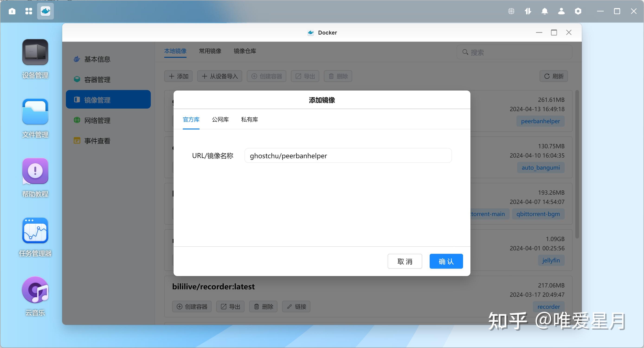Open the Docker app icon in the top taskbar
This screenshot has height=348, width=644.
(x=45, y=11)
